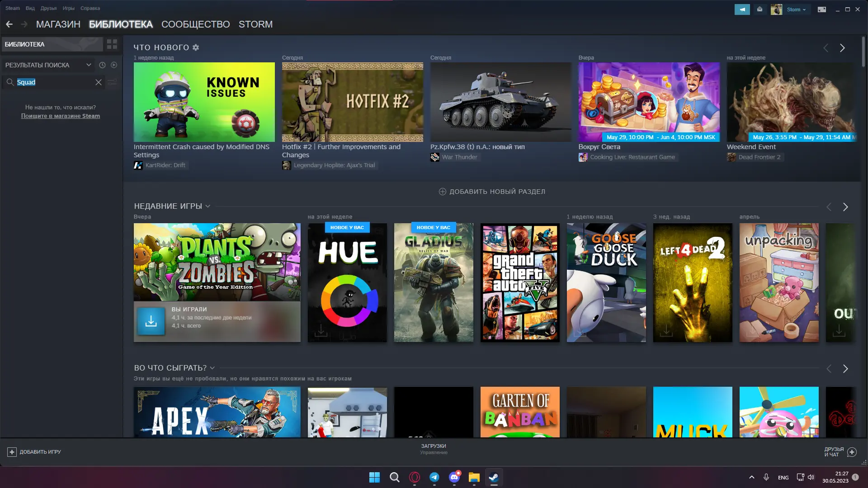Click the sort-by-recent clock icon
The height and width of the screenshot is (488, 868).
(102, 65)
